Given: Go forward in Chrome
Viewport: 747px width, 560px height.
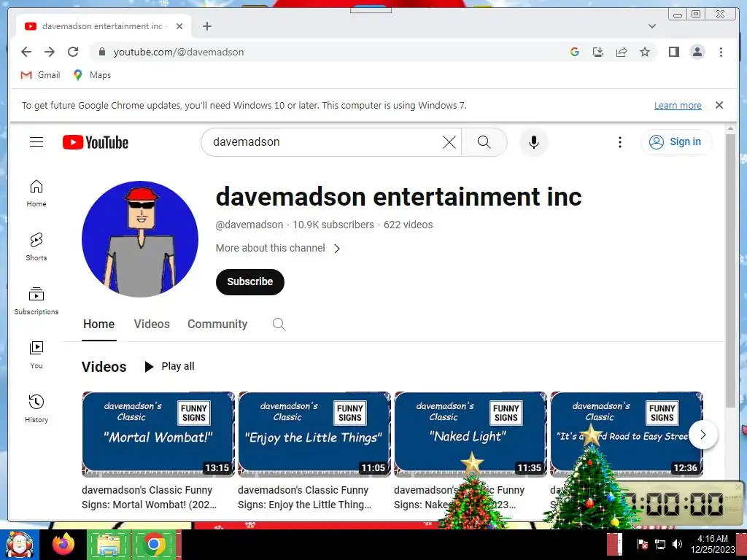Looking at the screenshot, I should click(50, 52).
